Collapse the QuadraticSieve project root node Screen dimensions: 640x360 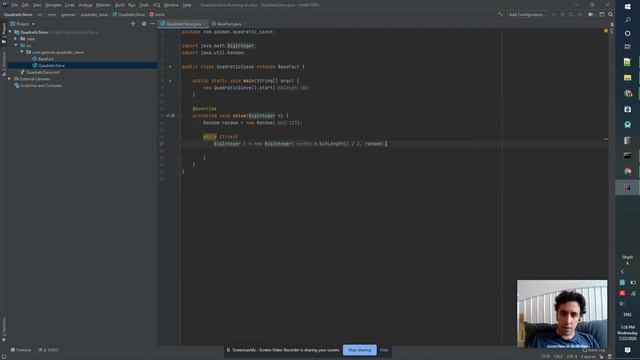[x=10, y=32]
